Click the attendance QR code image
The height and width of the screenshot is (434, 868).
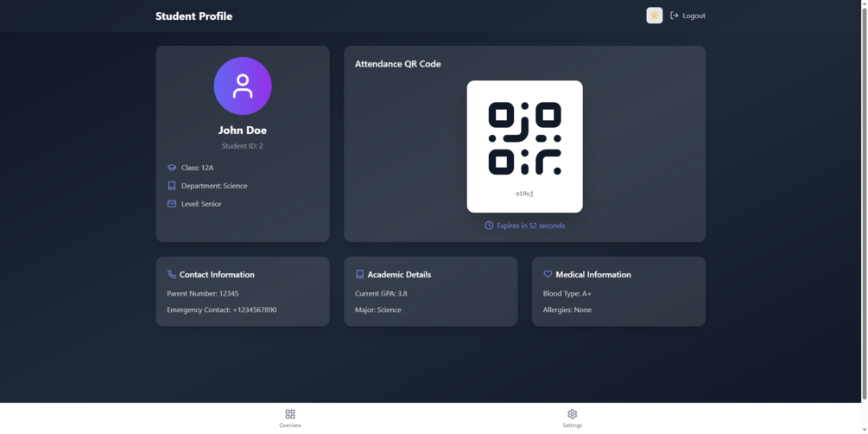[525, 138]
